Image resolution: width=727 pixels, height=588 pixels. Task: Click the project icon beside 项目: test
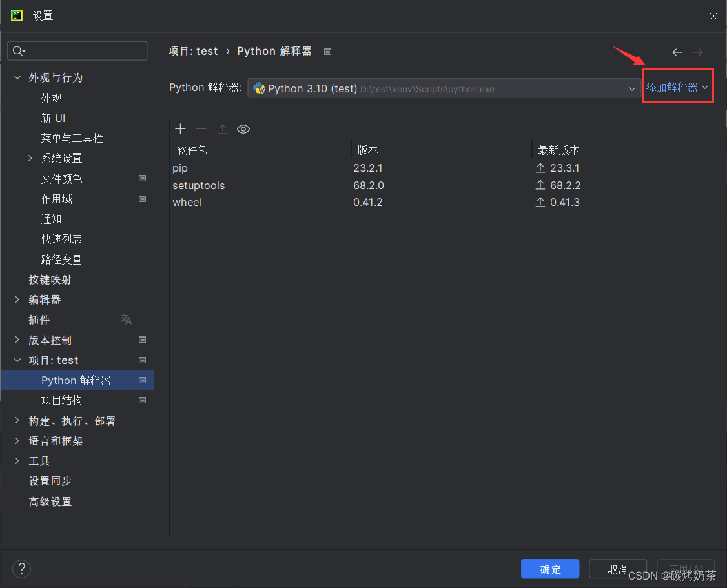click(142, 360)
